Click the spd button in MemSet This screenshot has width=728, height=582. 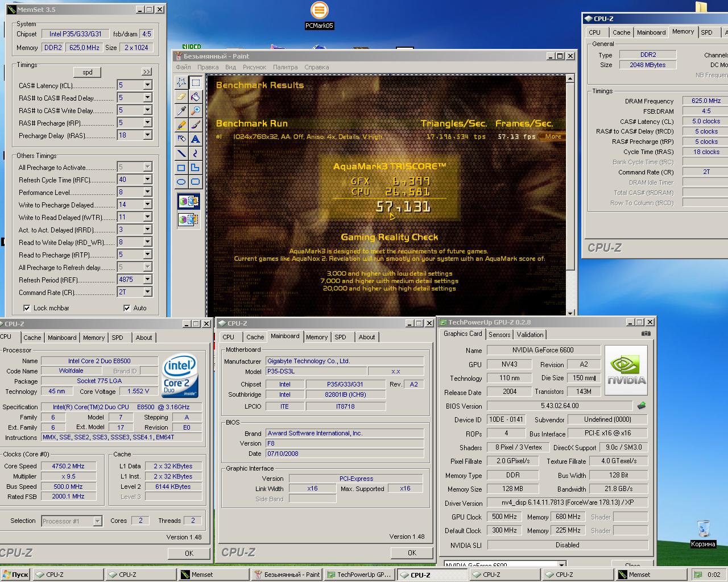click(88, 72)
